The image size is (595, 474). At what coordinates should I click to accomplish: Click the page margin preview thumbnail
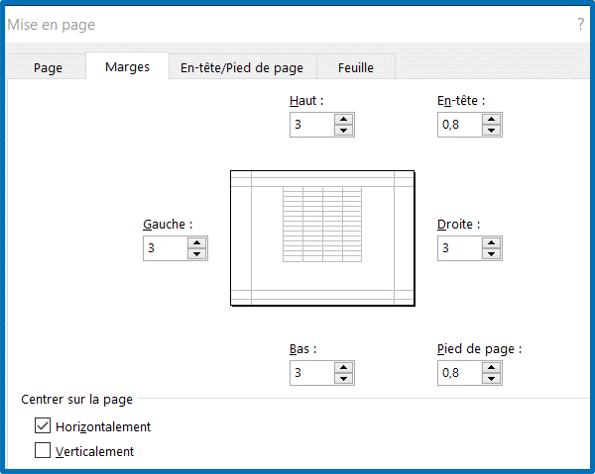coord(323,238)
